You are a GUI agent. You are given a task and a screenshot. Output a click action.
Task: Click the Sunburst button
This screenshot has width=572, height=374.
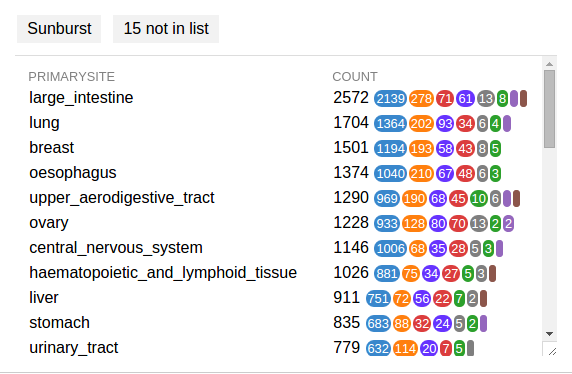(59, 29)
